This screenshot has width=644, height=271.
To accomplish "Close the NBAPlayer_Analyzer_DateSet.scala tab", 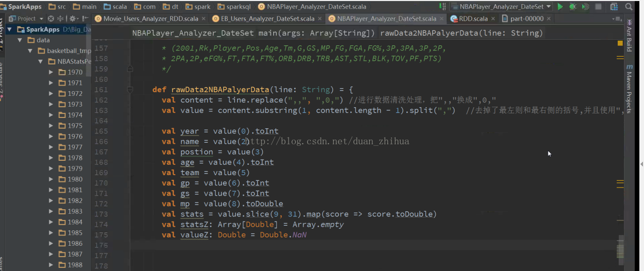I will (x=441, y=19).
